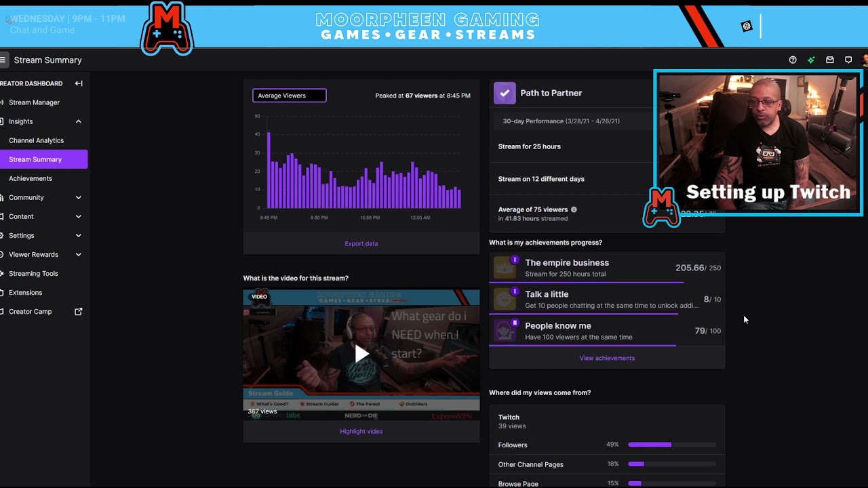Viewport: 868px width, 488px height.
Task: Click the tallest bar in viewers chart
Action: pos(269,170)
